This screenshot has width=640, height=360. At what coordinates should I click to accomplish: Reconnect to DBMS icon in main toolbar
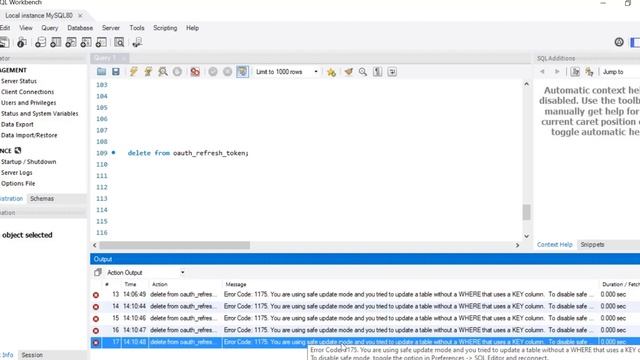point(137,42)
